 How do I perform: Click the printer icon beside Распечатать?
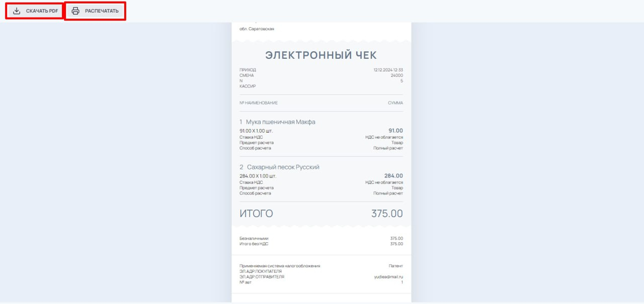point(75,11)
